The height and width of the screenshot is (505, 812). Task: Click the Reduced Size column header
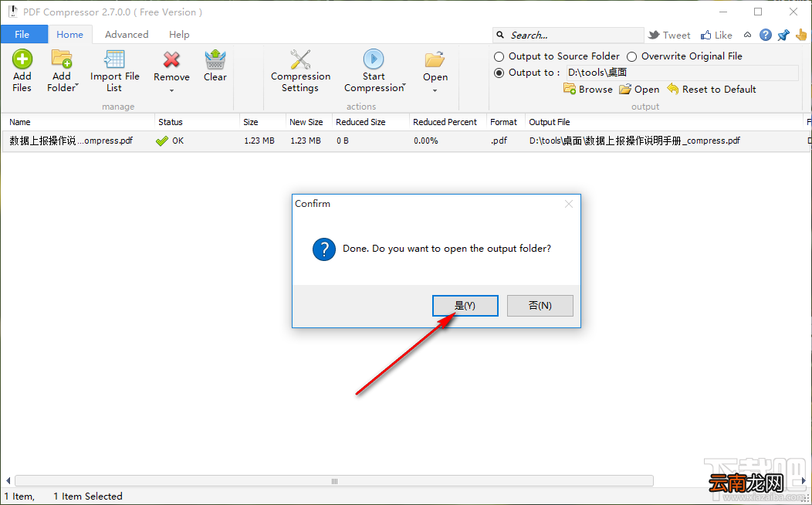click(370, 122)
